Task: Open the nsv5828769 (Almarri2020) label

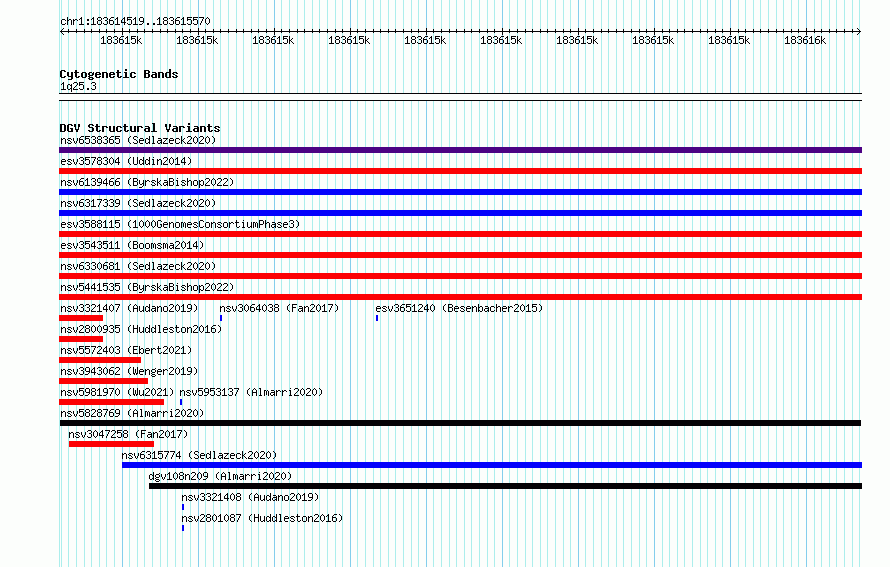Action: point(132,413)
